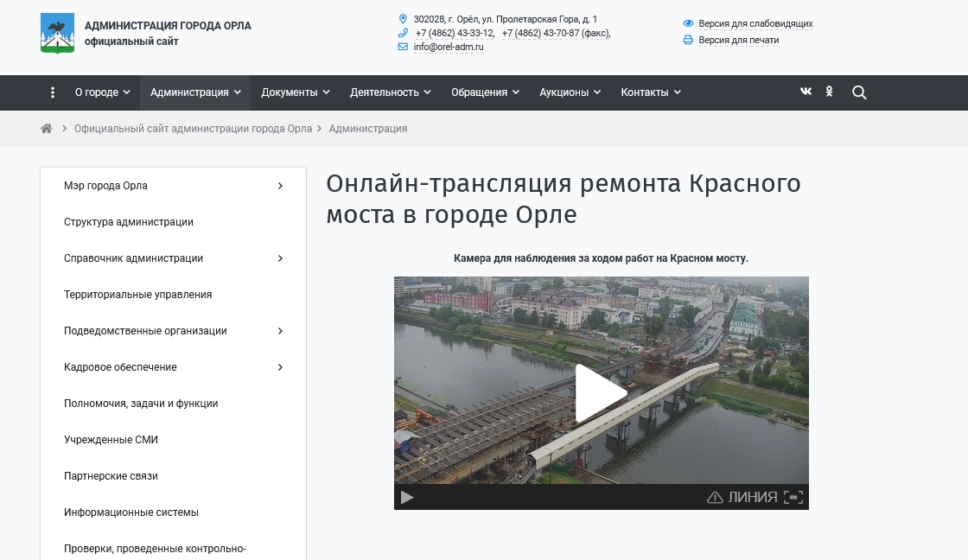Expand Справочник администрации submenu arrow

(x=280, y=258)
